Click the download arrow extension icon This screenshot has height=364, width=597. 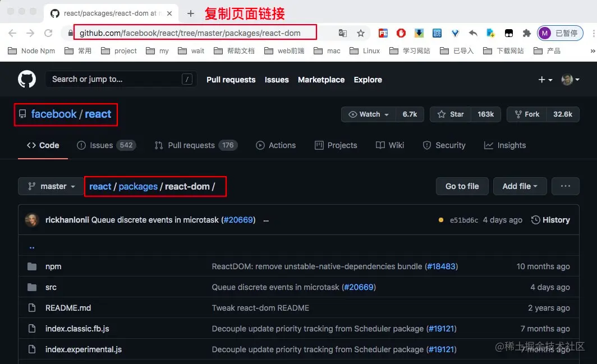(419, 33)
